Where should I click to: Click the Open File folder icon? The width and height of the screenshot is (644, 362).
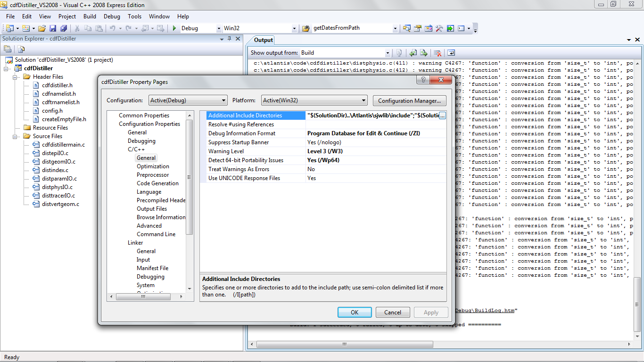[x=42, y=28]
